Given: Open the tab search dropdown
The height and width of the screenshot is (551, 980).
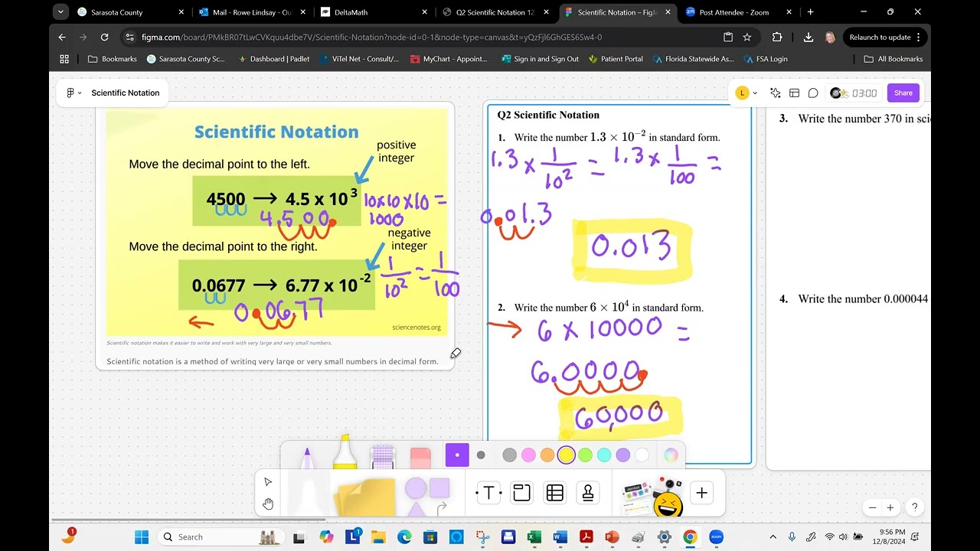Looking at the screenshot, I should pyautogui.click(x=60, y=12).
